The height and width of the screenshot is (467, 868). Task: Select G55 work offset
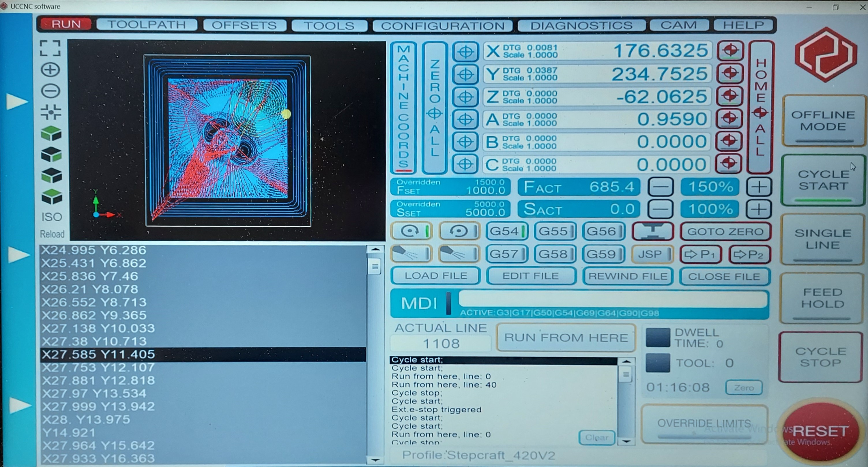pos(555,231)
